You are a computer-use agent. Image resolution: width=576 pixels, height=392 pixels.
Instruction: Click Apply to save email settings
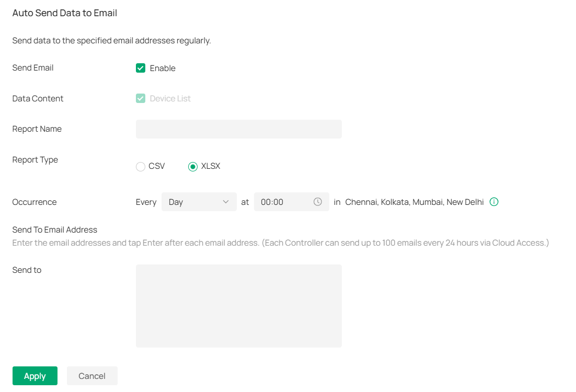[x=34, y=375]
